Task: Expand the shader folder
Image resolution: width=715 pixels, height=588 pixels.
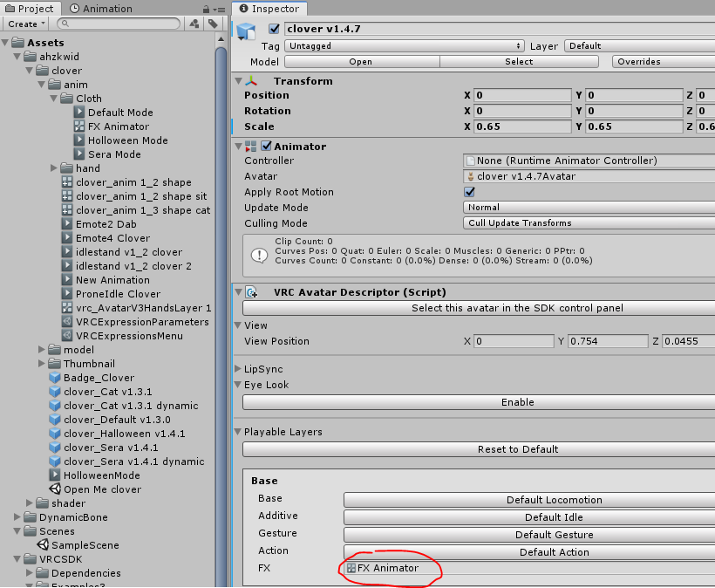Action: coord(30,503)
